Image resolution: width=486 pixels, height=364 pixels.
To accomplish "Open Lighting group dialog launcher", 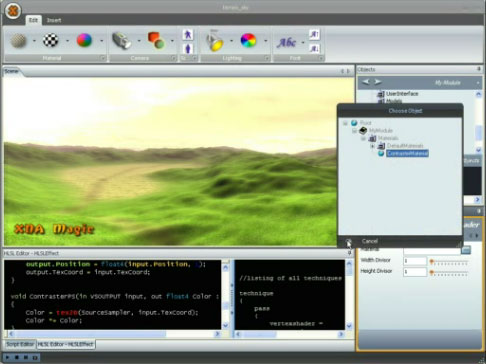I will (x=267, y=58).
